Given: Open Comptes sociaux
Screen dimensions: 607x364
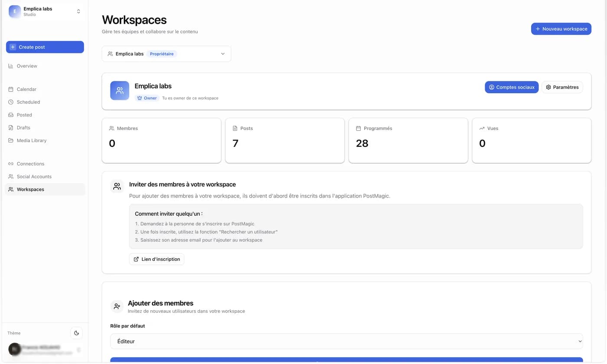Looking at the screenshot, I should (x=512, y=87).
